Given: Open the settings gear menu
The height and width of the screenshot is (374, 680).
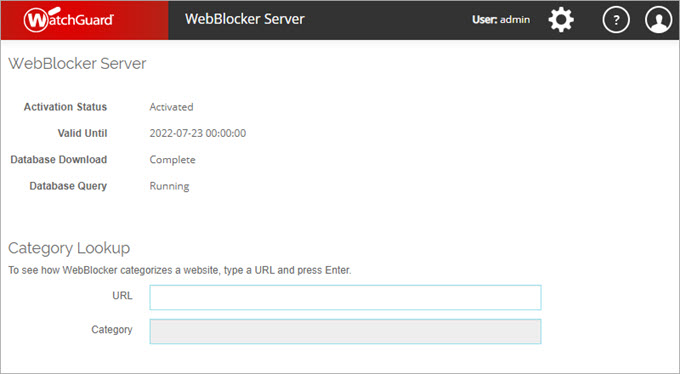Looking at the screenshot, I should point(561,20).
